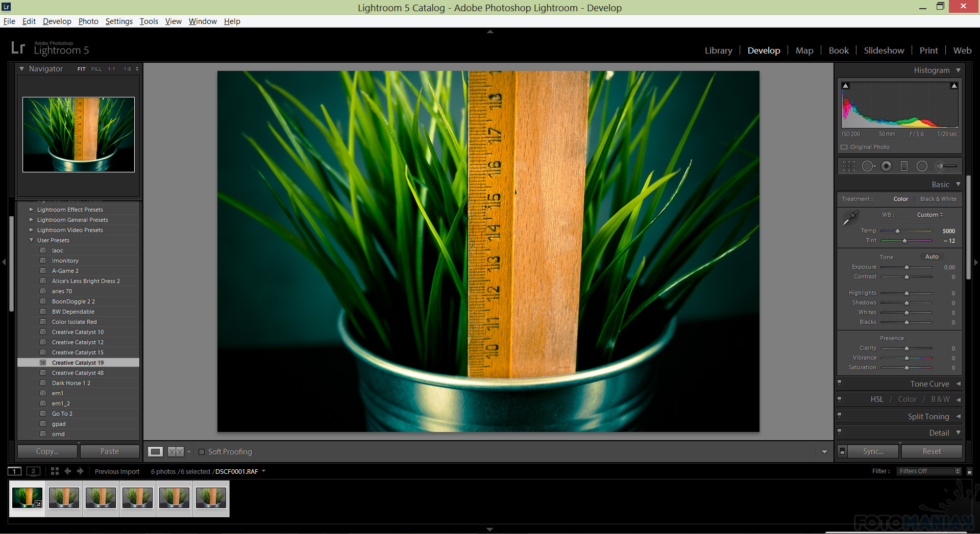Select the Spot Removal tool
Viewport: 980px width, 534px height.
click(x=868, y=166)
